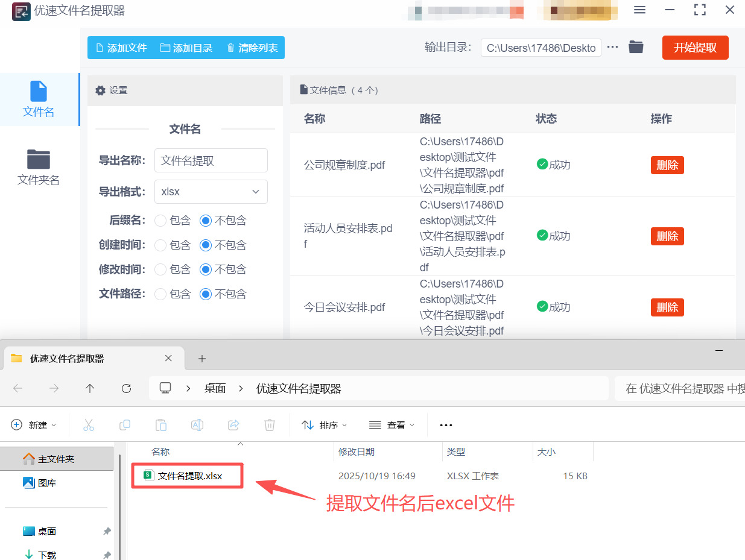This screenshot has width=745, height=560.
Task: Refresh the Explorer folder view
Action: pyautogui.click(x=126, y=389)
